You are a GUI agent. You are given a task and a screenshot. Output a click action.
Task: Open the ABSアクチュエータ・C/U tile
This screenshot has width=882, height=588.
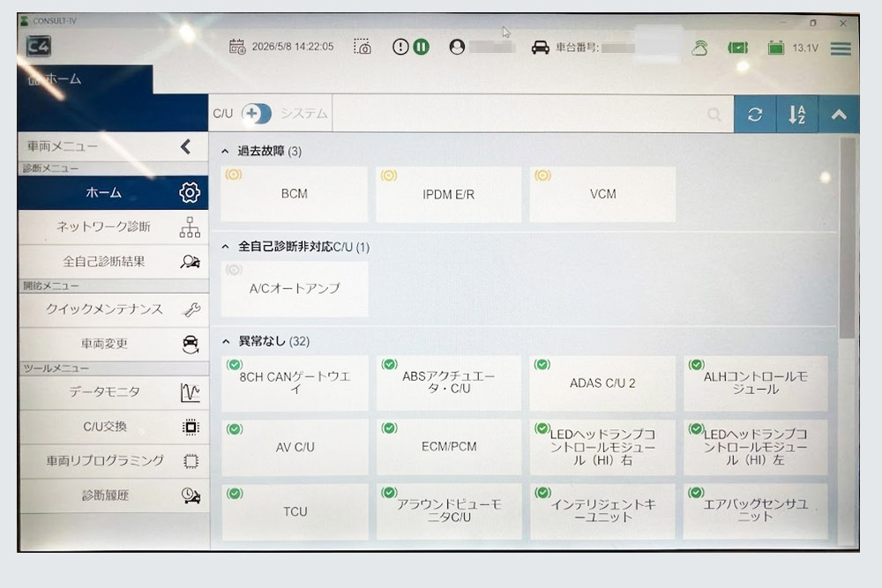(449, 383)
